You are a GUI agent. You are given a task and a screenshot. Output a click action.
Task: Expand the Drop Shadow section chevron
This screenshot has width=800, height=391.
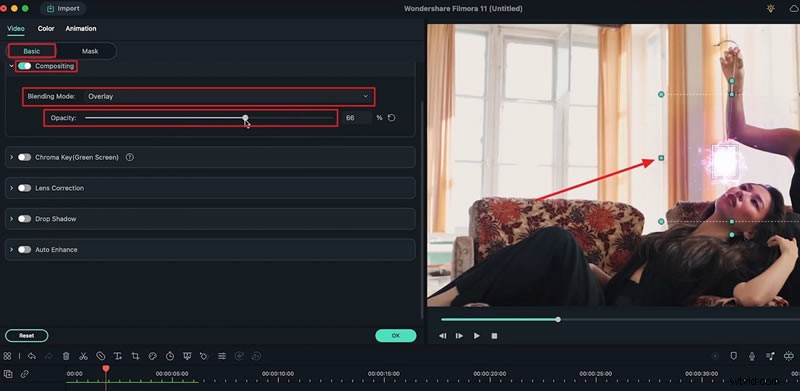[x=11, y=218]
